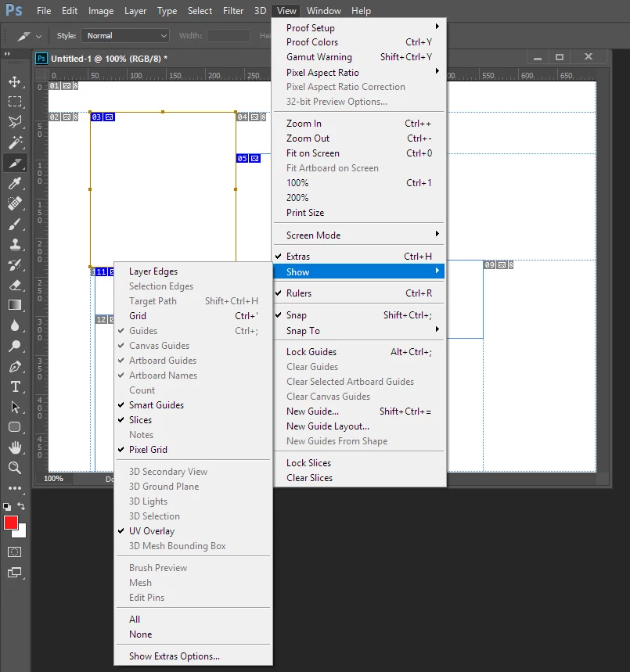Select the Pen tool
This screenshot has width=630, height=672.
coord(15,366)
